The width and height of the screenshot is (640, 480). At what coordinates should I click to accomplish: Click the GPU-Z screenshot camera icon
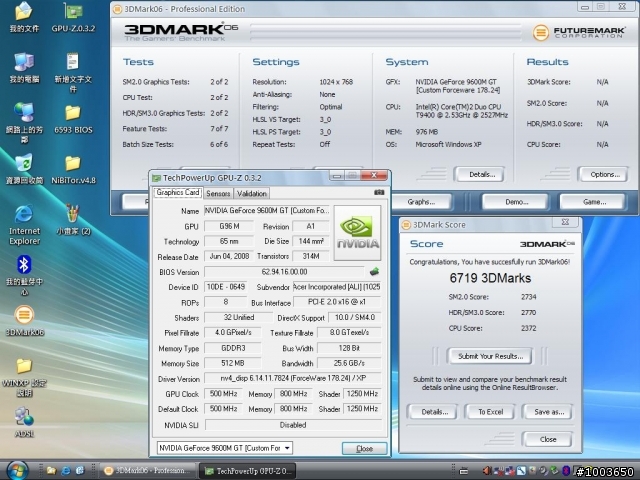pyautogui.click(x=379, y=192)
